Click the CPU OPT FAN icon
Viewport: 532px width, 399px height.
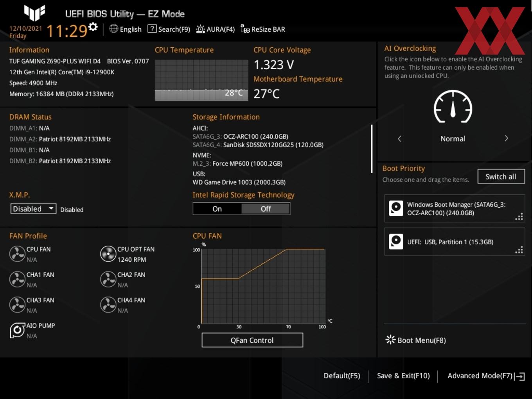click(x=108, y=254)
